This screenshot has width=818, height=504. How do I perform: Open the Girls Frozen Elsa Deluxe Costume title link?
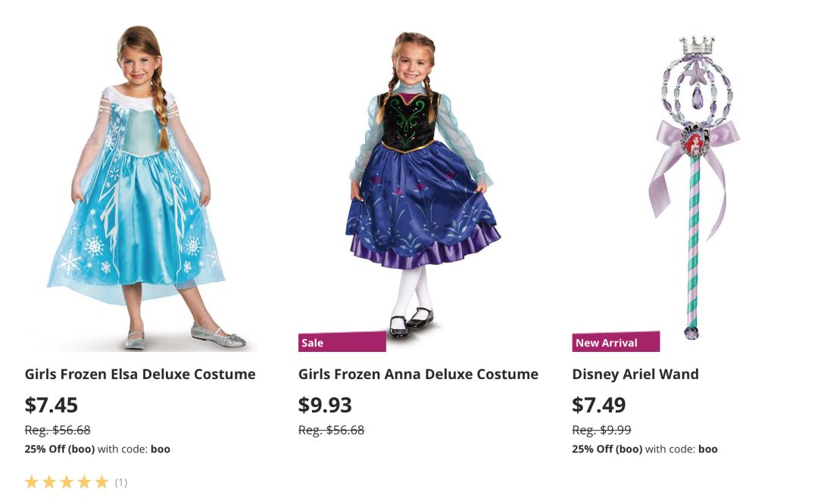(140, 374)
